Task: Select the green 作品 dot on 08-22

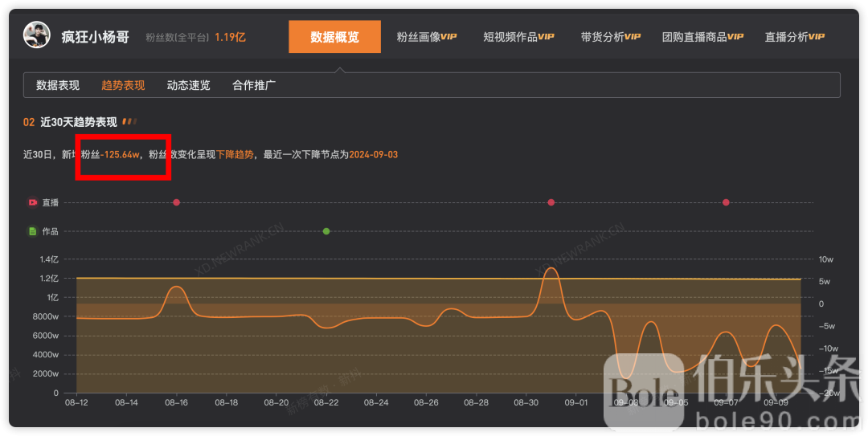Action: (326, 231)
